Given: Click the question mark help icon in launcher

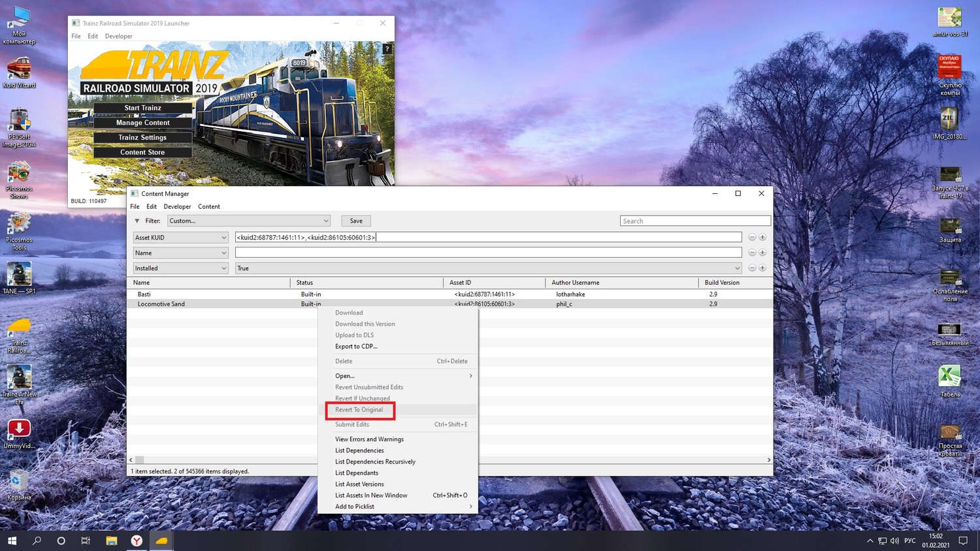Looking at the screenshot, I should 387,49.
